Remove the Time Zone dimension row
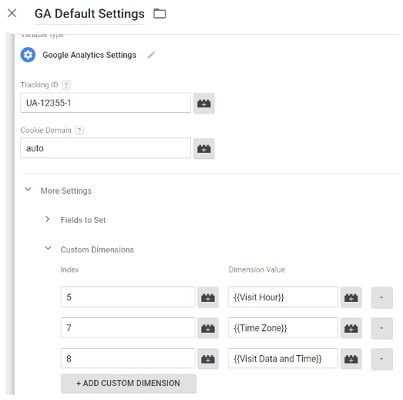The width and height of the screenshot is (403, 400). coord(382,328)
